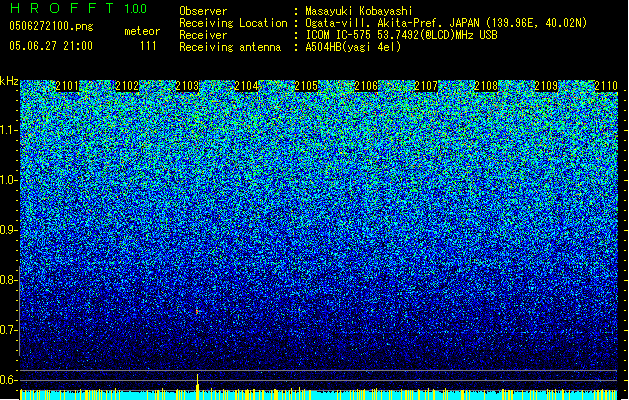Click the 1.0 frequency axis label
The image size is (629, 400).
8,180
